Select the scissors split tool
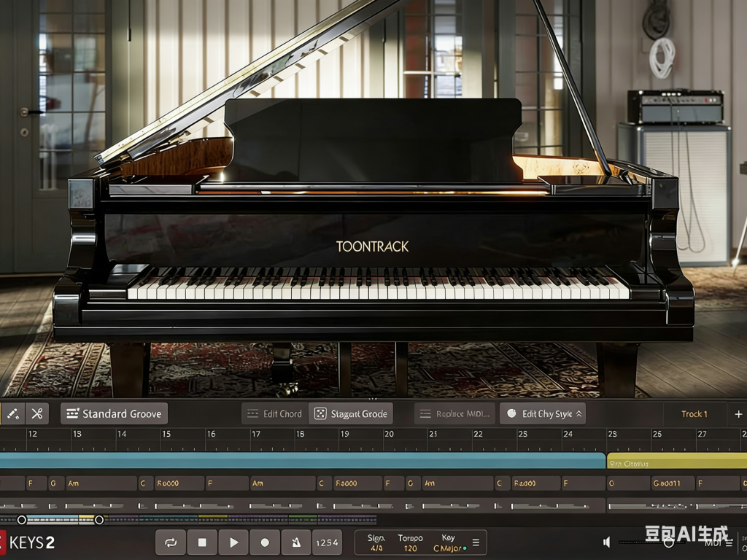Image resolution: width=747 pixels, height=560 pixels. (x=37, y=414)
